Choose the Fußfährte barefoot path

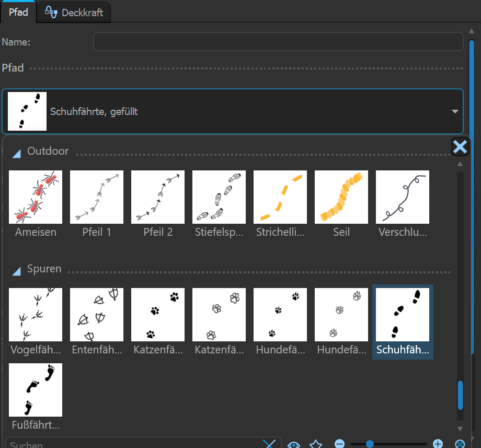pos(36,390)
